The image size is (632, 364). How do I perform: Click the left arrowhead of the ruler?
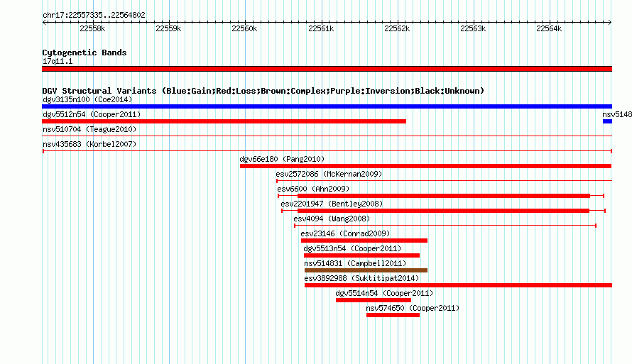(44, 23)
